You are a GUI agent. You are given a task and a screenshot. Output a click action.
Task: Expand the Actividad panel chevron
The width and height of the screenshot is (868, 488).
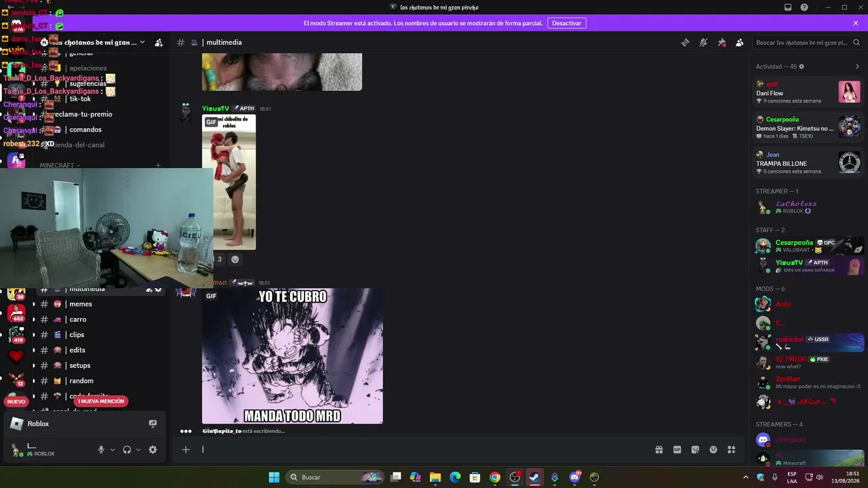(x=857, y=66)
